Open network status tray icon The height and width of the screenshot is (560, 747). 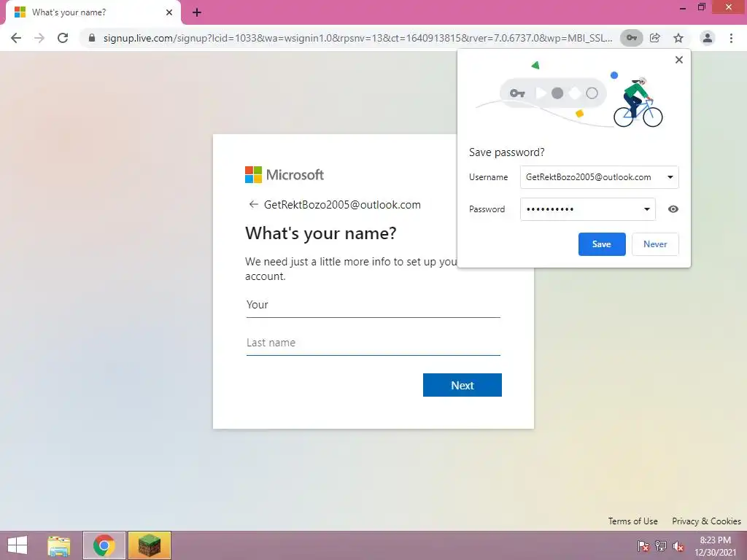click(x=661, y=545)
